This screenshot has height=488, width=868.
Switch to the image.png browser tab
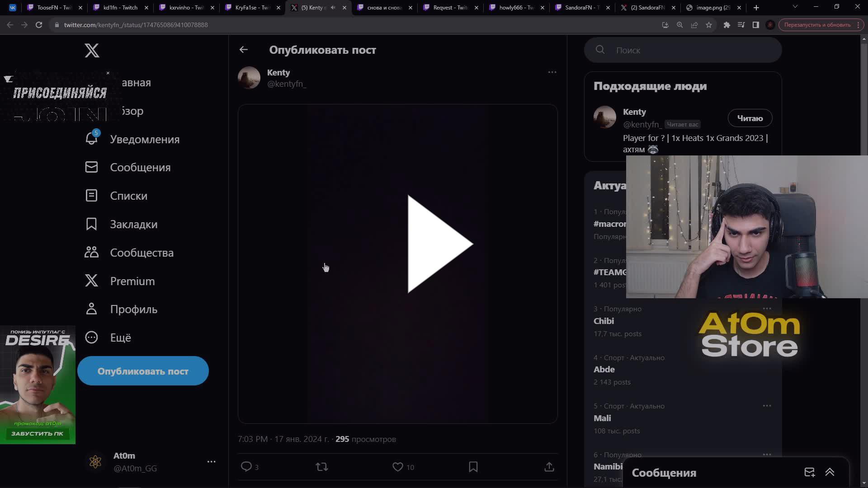pyautogui.click(x=710, y=8)
